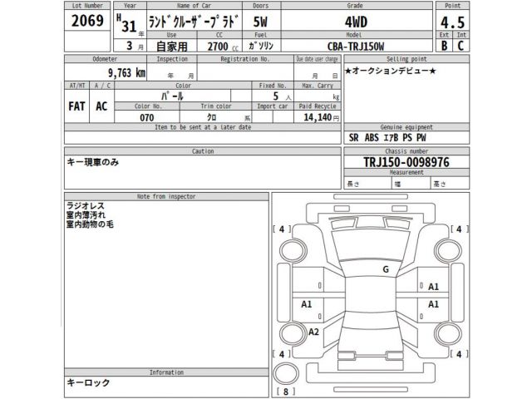The height and width of the screenshot is (399, 532).
Task: Select the trim color クロ
Action: tap(212, 117)
